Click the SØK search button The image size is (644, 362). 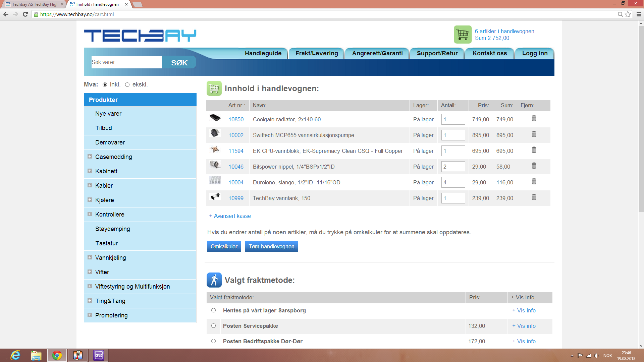[179, 62]
